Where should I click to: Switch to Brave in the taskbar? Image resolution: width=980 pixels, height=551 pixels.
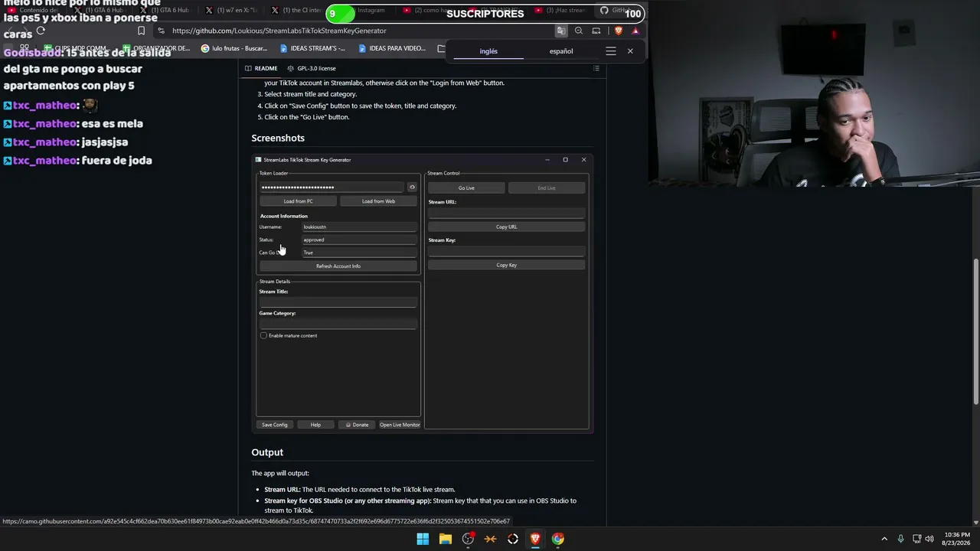(535, 539)
